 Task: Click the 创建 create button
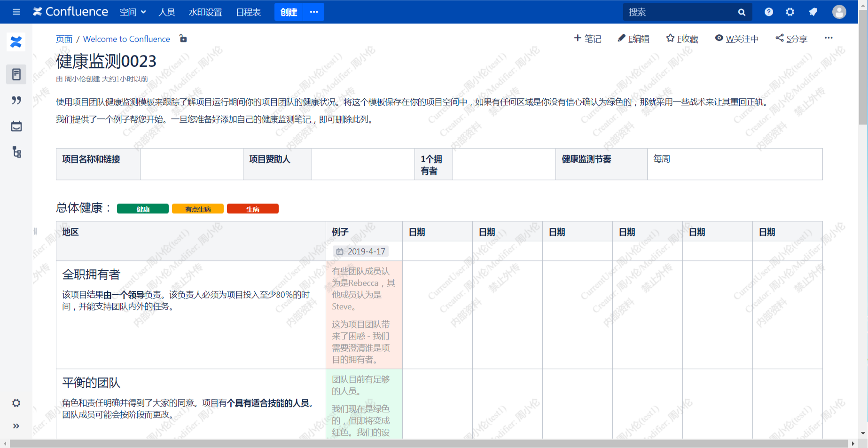[289, 12]
